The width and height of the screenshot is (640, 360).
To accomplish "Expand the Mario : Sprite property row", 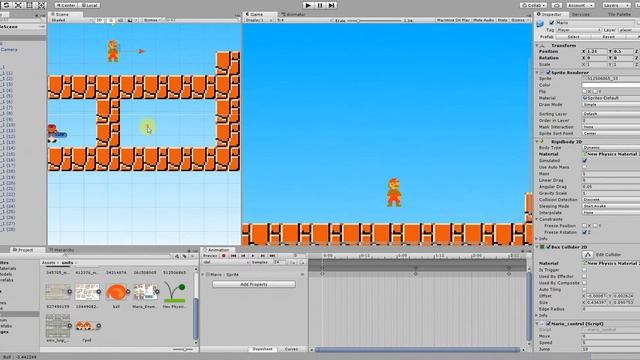I will coord(203,275).
